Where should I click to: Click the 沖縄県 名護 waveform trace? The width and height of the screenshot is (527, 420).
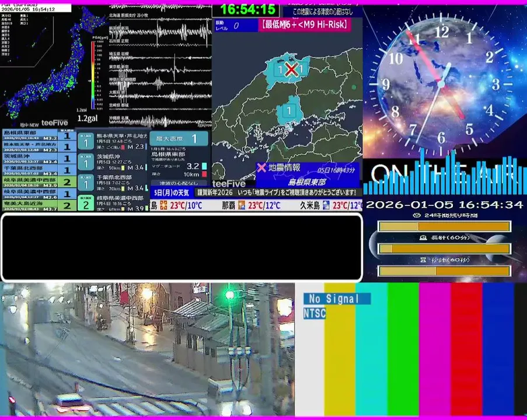[x=160, y=121]
